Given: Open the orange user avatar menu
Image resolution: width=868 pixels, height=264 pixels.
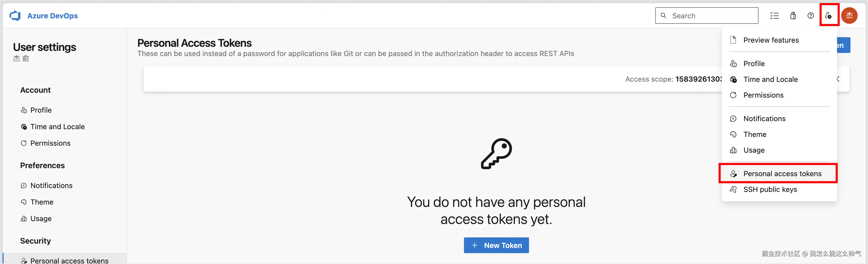Looking at the screenshot, I should pos(849,15).
